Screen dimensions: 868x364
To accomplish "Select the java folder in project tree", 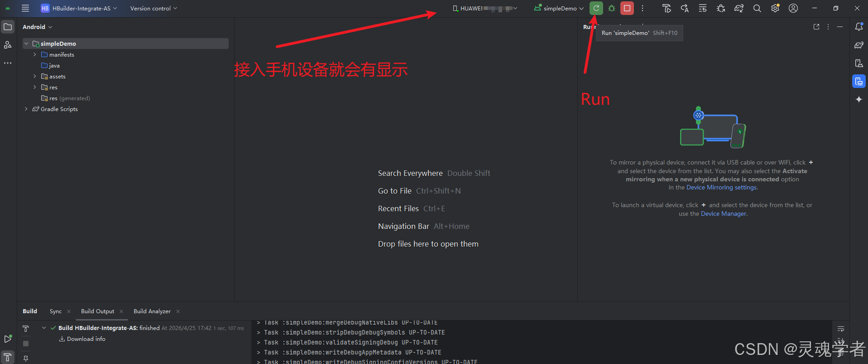I will tap(51, 65).
